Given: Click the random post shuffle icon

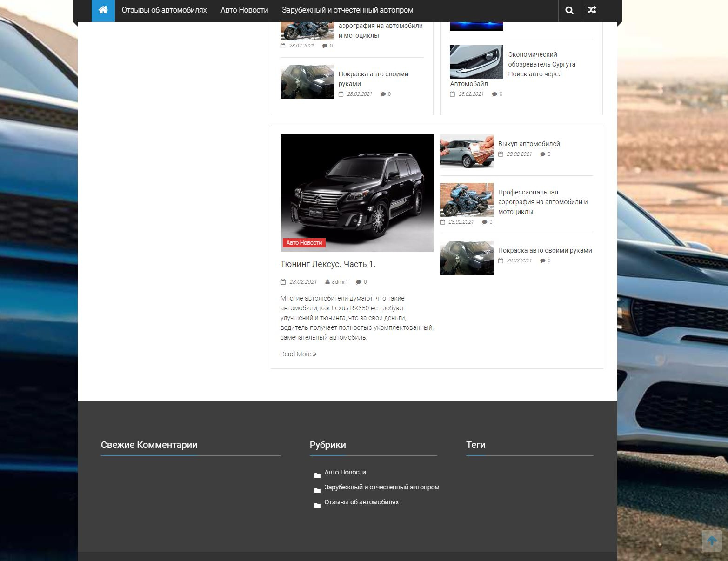Looking at the screenshot, I should pyautogui.click(x=592, y=10).
